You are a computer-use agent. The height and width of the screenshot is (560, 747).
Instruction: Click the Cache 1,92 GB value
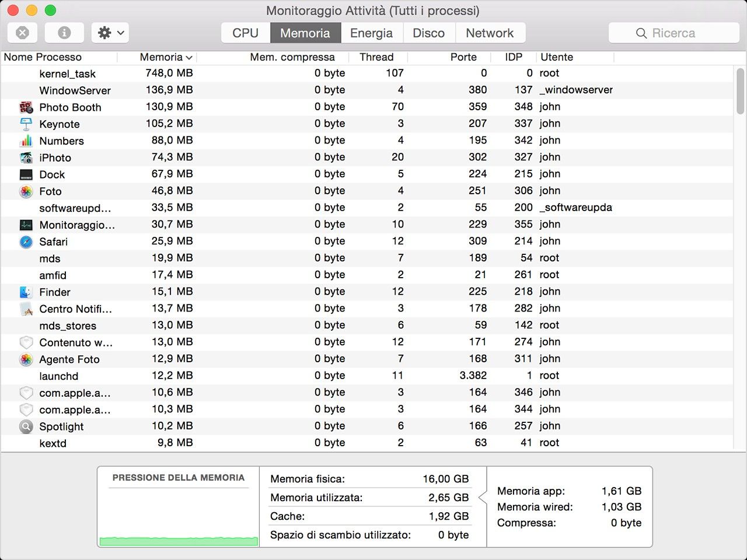(448, 516)
